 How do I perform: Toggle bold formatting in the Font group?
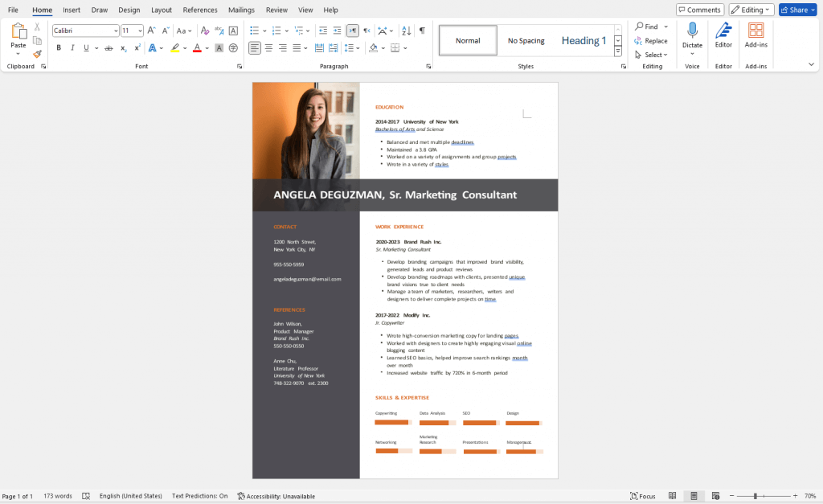pos(59,47)
